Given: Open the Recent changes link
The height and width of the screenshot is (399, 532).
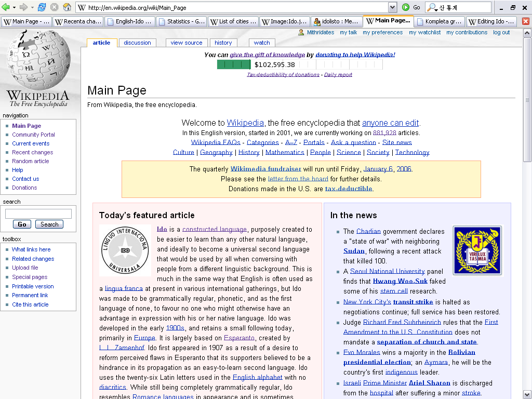Looking at the screenshot, I should [x=33, y=152].
